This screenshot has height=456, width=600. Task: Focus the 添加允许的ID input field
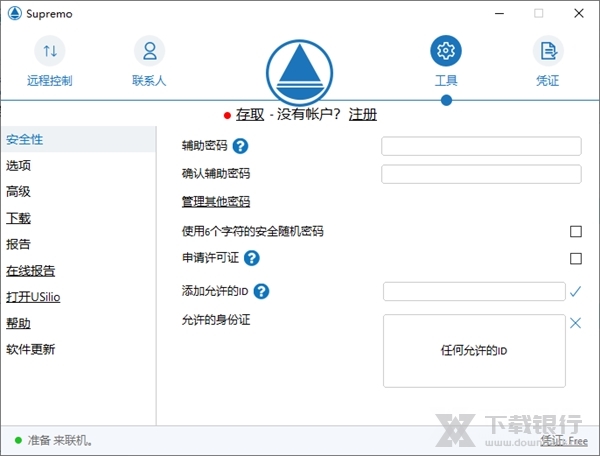[x=474, y=292]
